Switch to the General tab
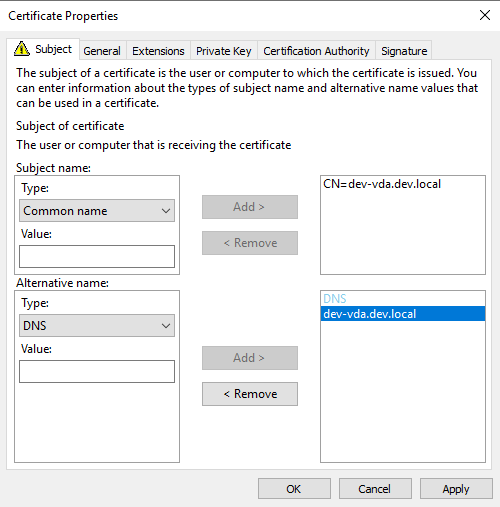Image resolution: width=500 pixels, height=507 pixels. tap(102, 51)
